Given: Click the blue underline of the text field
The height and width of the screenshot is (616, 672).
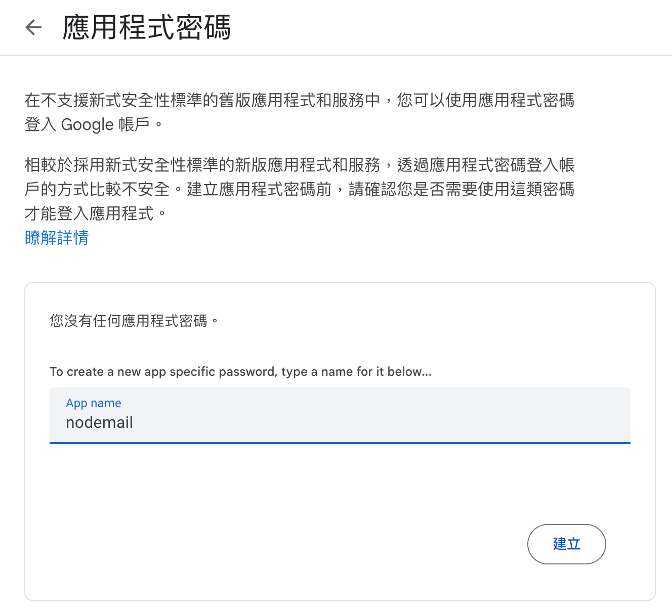Looking at the screenshot, I should (x=339, y=443).
